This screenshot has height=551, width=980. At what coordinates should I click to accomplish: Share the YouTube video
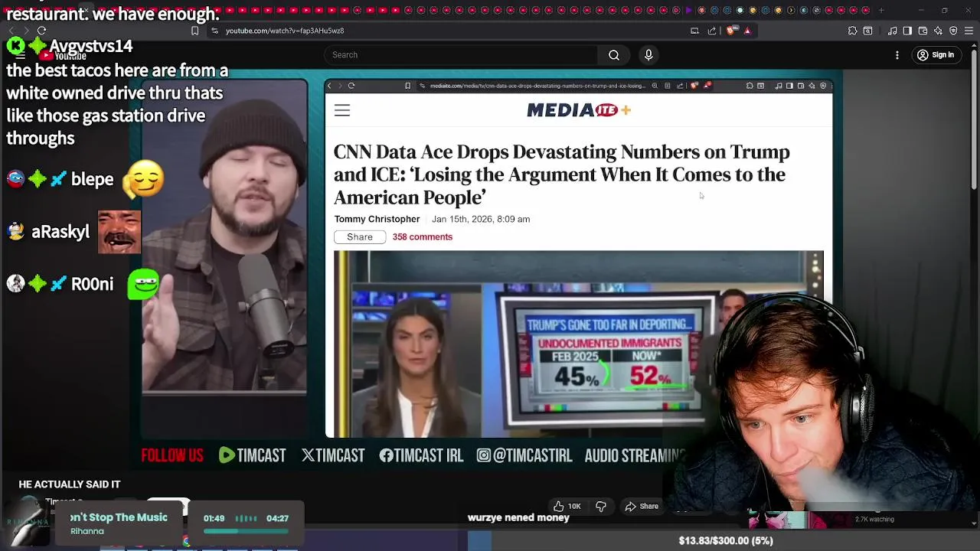pyautogui.click(x=642, y=506)
